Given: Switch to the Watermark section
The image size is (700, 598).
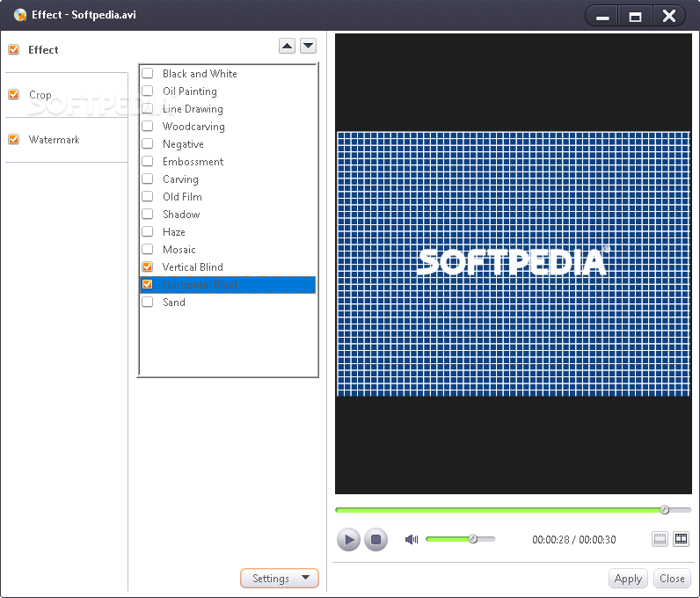Looking at the screenshot, I should coord(54,140).
